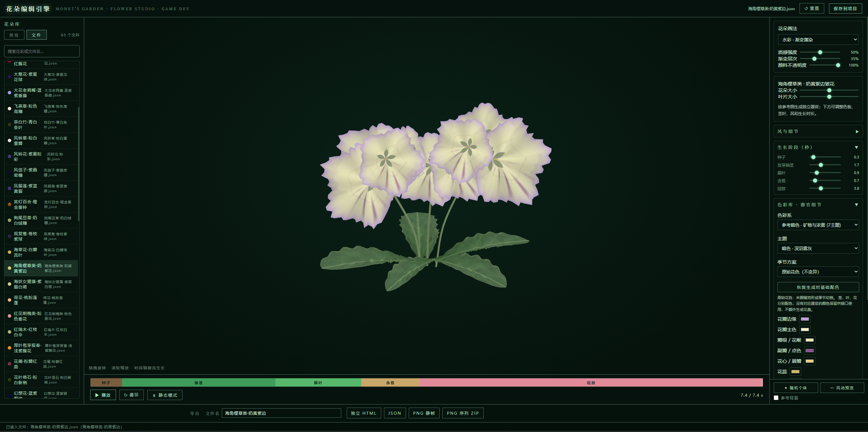Screen dimensions: 868x432
Task: Focus the flower search field
Action: (x=42, y=51)
